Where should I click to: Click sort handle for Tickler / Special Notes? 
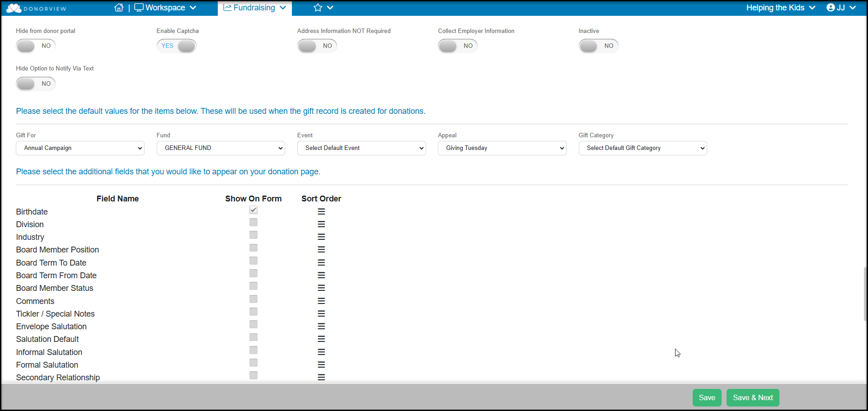321,313
